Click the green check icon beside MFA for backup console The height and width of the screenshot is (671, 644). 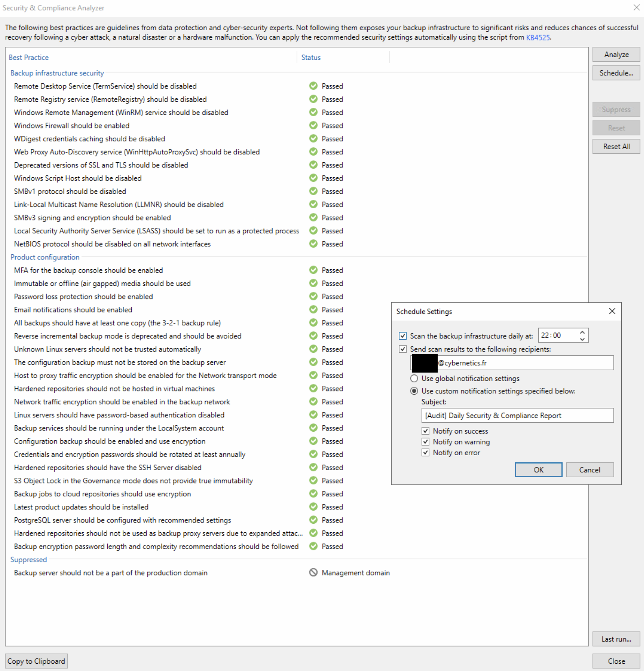[313, 270]
